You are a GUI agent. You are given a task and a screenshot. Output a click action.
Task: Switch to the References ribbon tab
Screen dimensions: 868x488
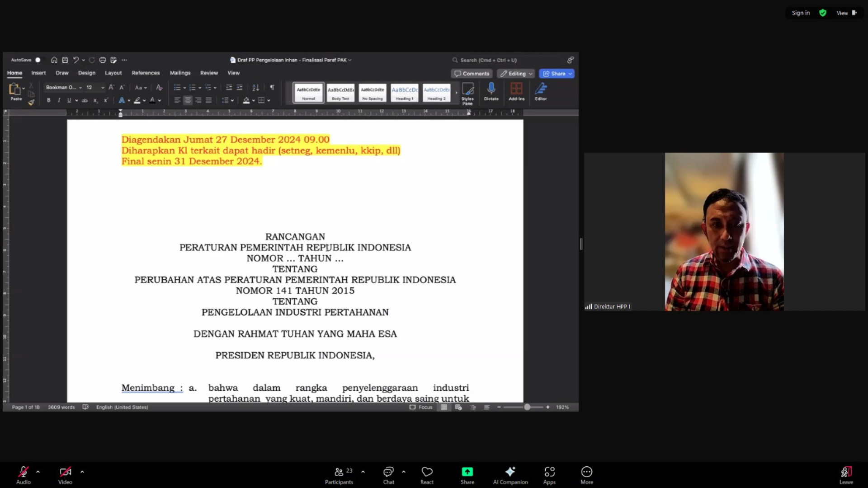pyautogui.click(x=146, y=73)
